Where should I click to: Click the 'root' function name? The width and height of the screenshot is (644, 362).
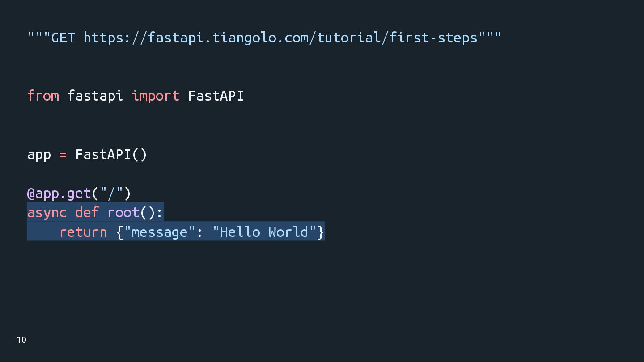[123, 212]
